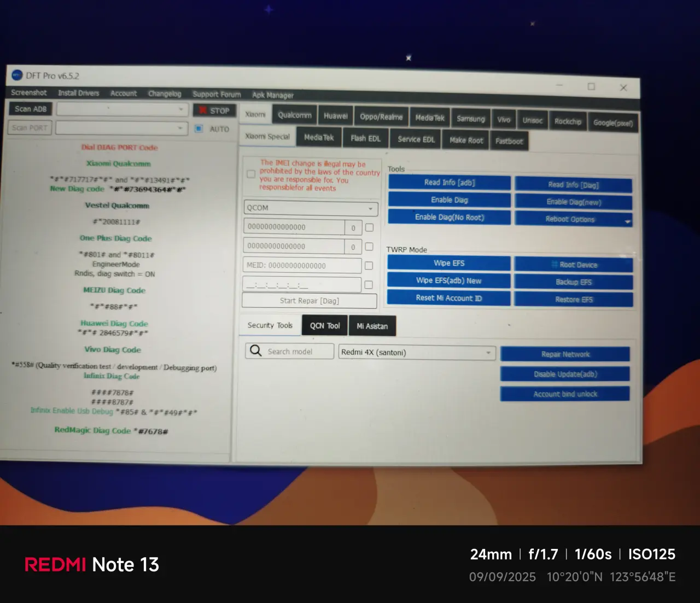The width and height of the screenshot is (700, 603).
Task: Switch to the Samsung tab
Action: tap(471, 119)
